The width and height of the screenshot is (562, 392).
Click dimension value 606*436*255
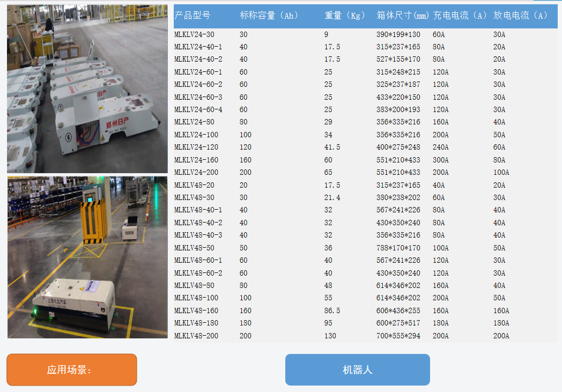tap(398, 310)
